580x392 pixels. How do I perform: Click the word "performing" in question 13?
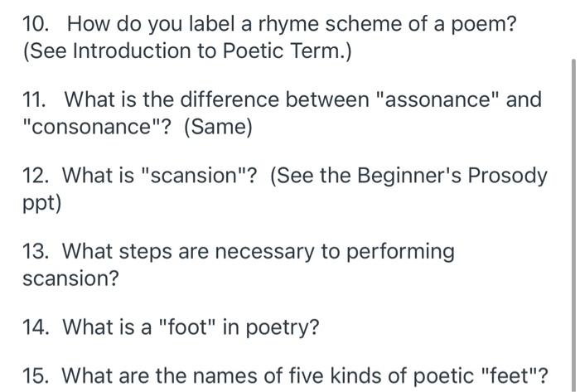pos(400,252)
